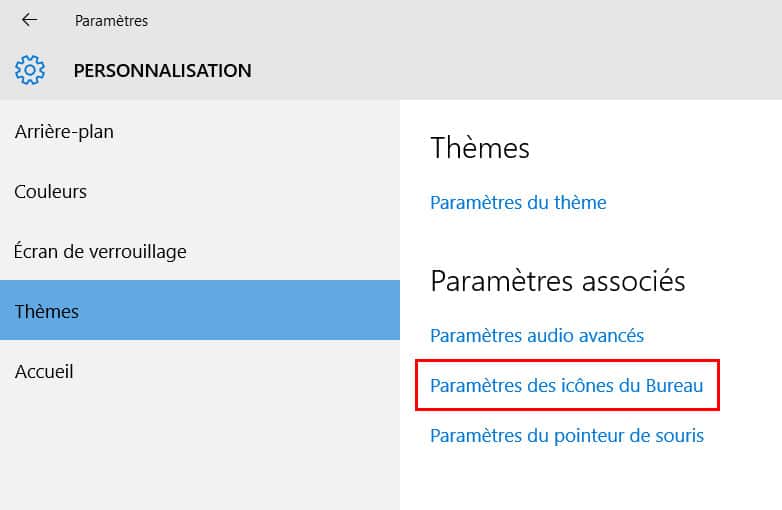Click empty sidebar space below Accueil

[200, 450]
